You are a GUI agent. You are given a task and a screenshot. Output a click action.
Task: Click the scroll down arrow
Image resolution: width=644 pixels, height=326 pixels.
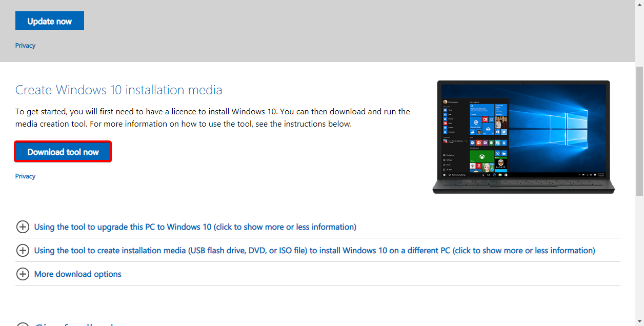tap(639, 321)
